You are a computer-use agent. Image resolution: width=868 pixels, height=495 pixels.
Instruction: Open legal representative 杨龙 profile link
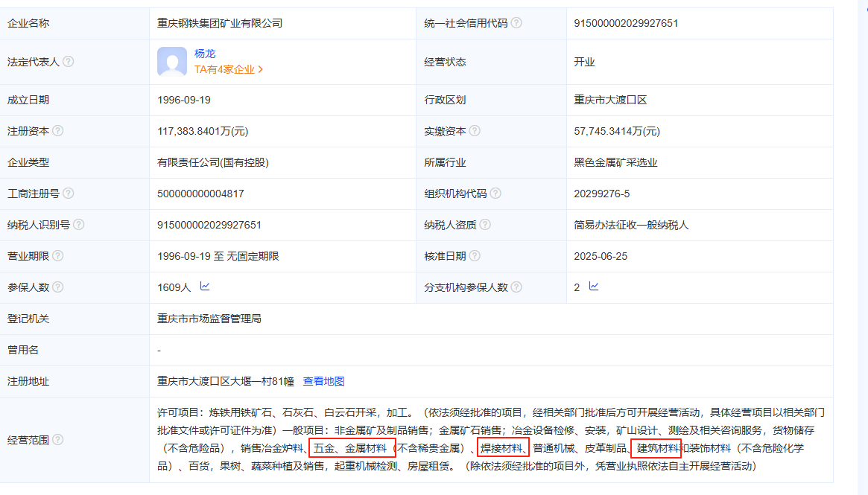coord(205,54)
